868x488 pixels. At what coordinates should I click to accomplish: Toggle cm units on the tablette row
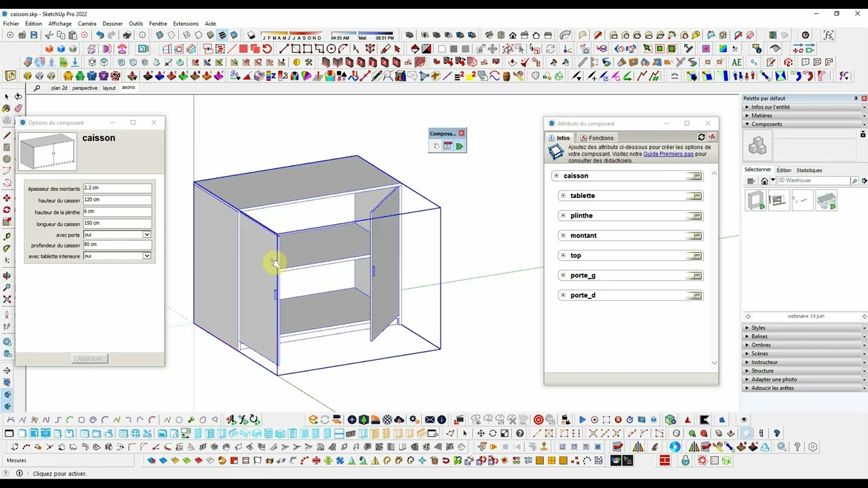(x=695, y=196)
